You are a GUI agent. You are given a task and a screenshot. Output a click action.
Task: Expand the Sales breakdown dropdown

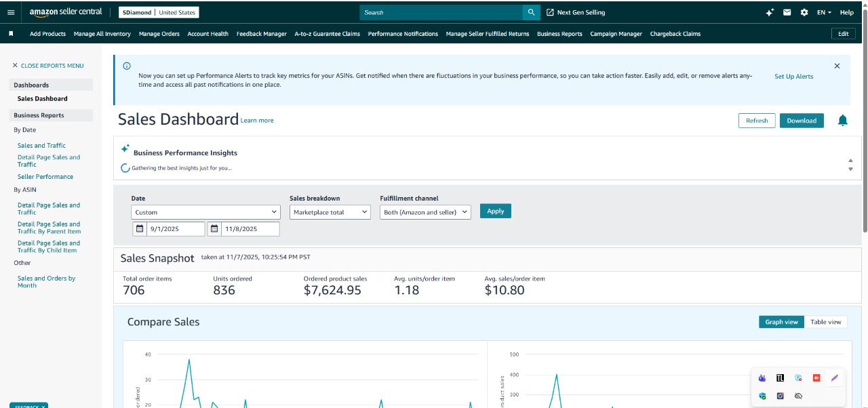pos(330,212)
